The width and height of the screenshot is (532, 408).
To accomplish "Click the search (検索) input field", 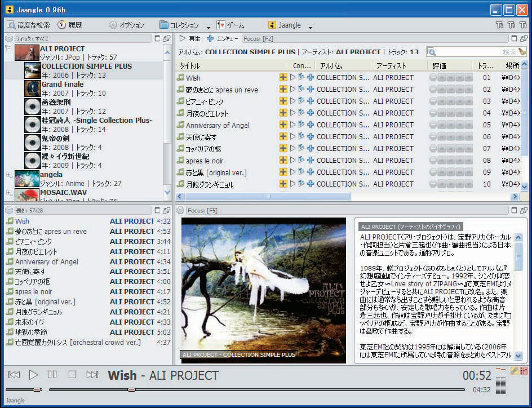I will click(475, 52).
